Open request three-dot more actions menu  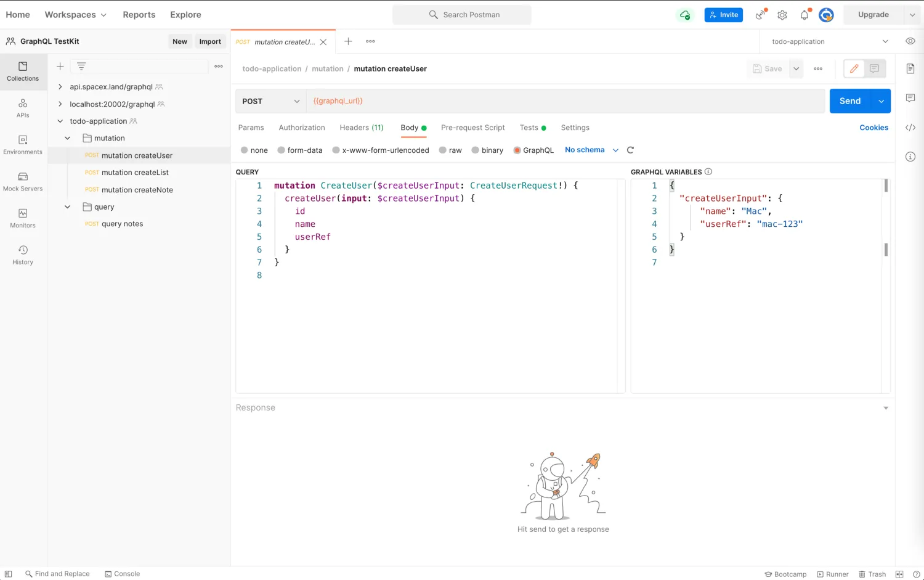[818, 68]
